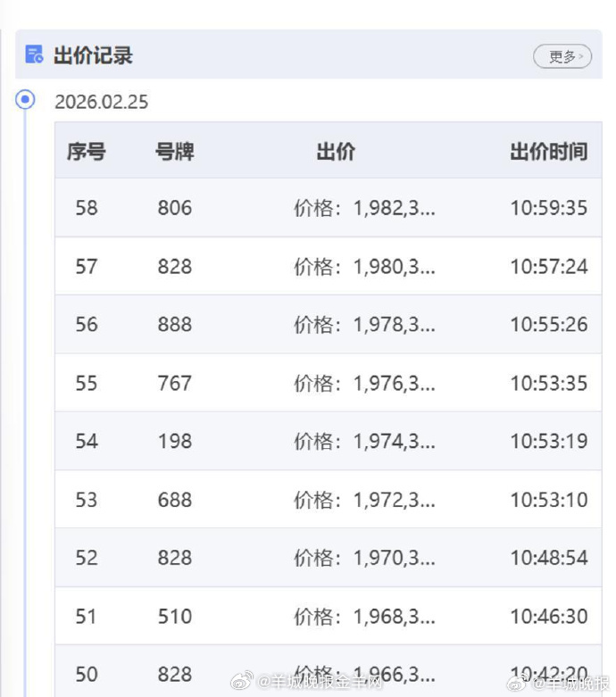Select the date label 2026.02.25
Screen dimensions: 616x697
(101, 102)
